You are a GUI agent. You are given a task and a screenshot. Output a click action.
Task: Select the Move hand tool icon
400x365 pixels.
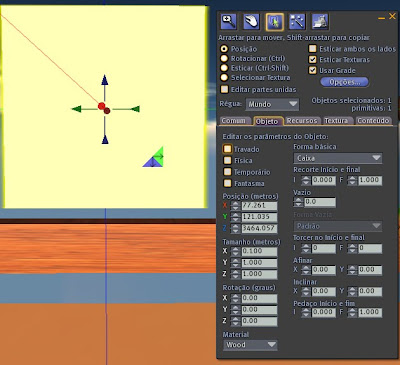tap(252, 21)
